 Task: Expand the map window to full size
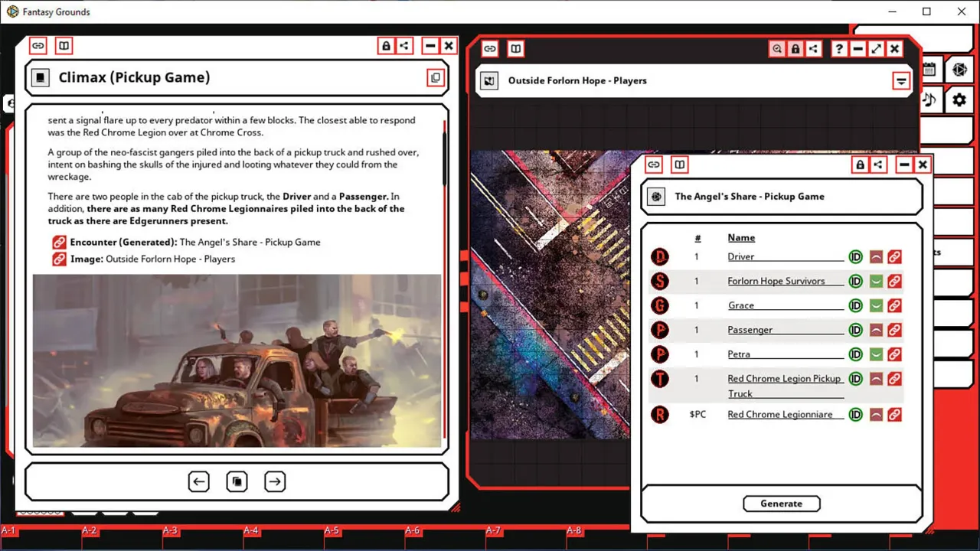tap(877, 49)
